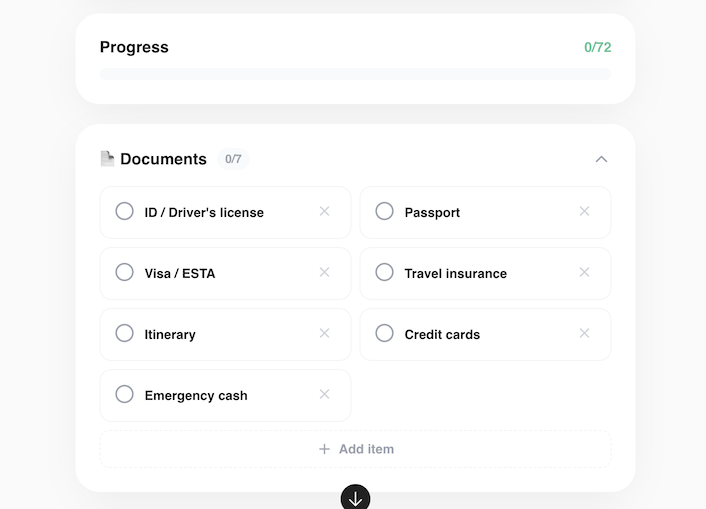Delete the Credit cards item
Viewport: 706px width, 509px height.
[x=584, y=333]
